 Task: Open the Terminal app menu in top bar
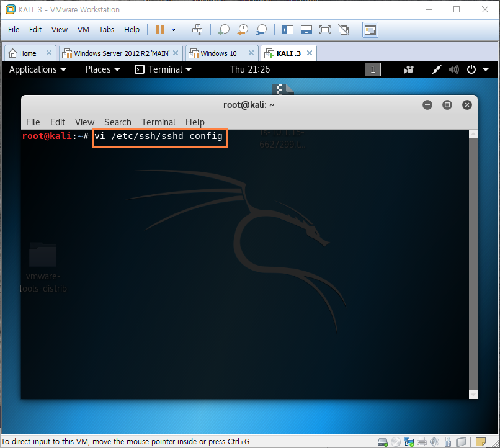(x=163, y=69)
